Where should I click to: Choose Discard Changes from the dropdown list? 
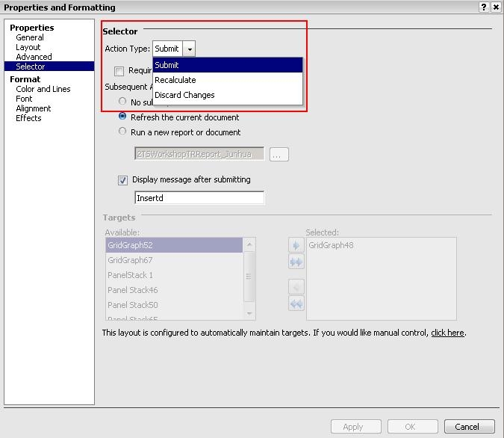(184, 95)
